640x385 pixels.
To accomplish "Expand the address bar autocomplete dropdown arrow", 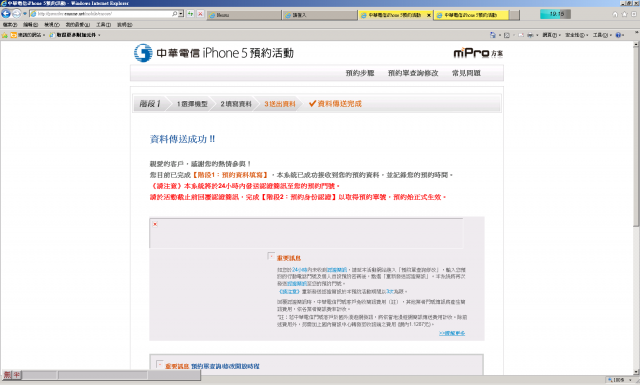I will click(181, 14).
